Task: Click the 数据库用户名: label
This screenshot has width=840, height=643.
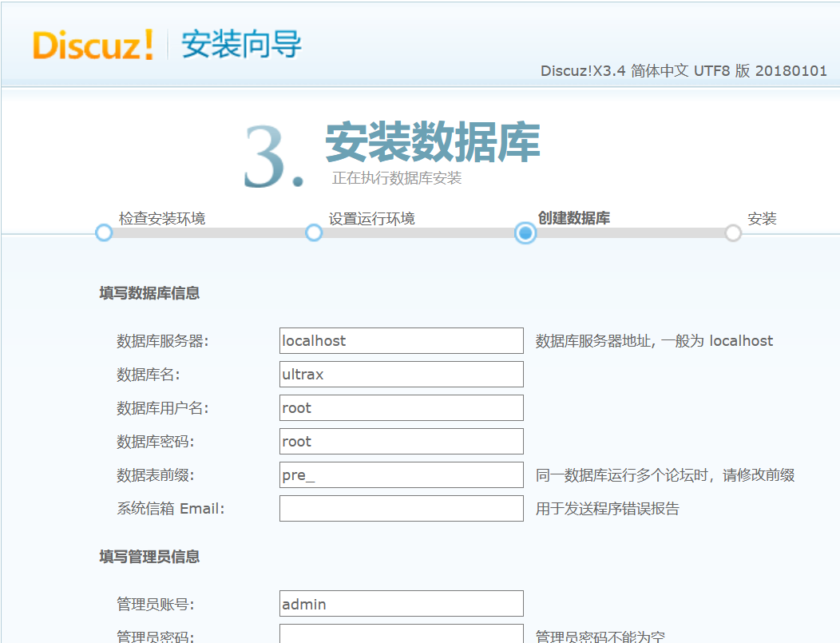Action: (163, 408)
